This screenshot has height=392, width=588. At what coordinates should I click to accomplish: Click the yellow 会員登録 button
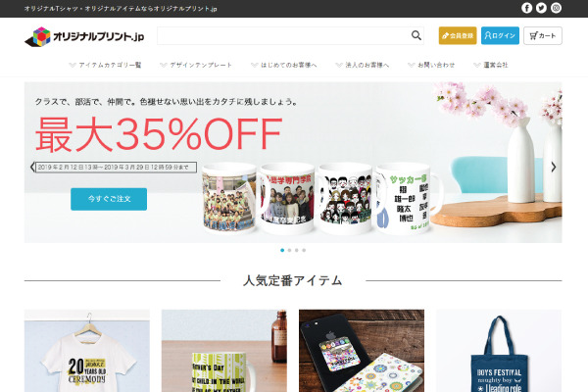point(458,35)
